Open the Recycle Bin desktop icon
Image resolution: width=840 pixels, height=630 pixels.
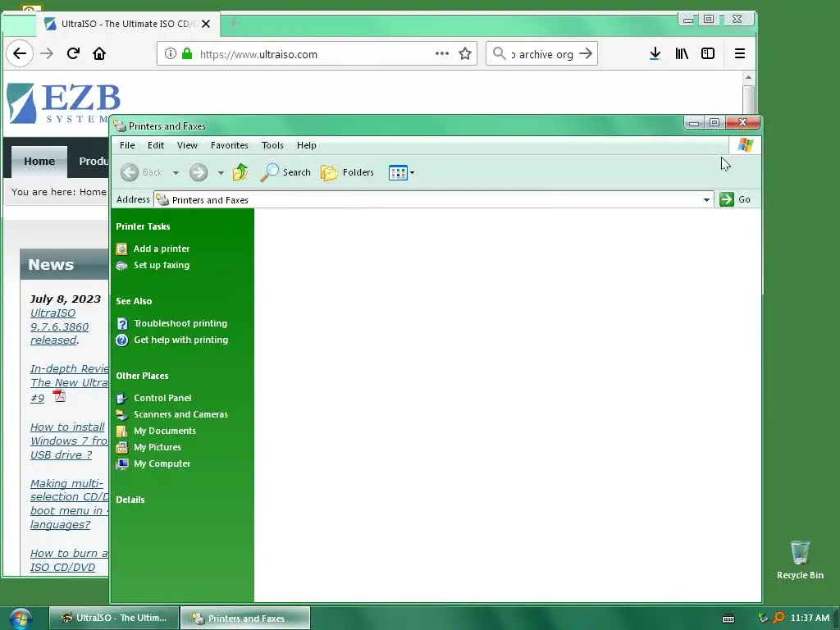(x=800, y=559)
